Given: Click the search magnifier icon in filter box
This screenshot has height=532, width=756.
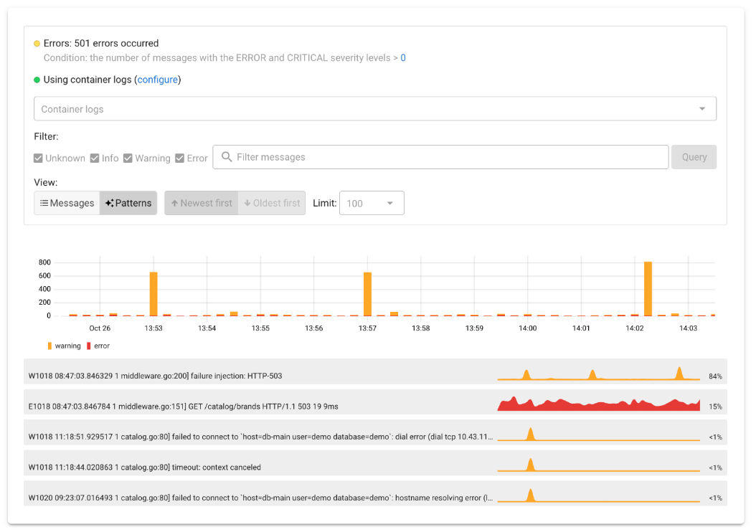Looking at the screenshot, I should coord(227,156).
